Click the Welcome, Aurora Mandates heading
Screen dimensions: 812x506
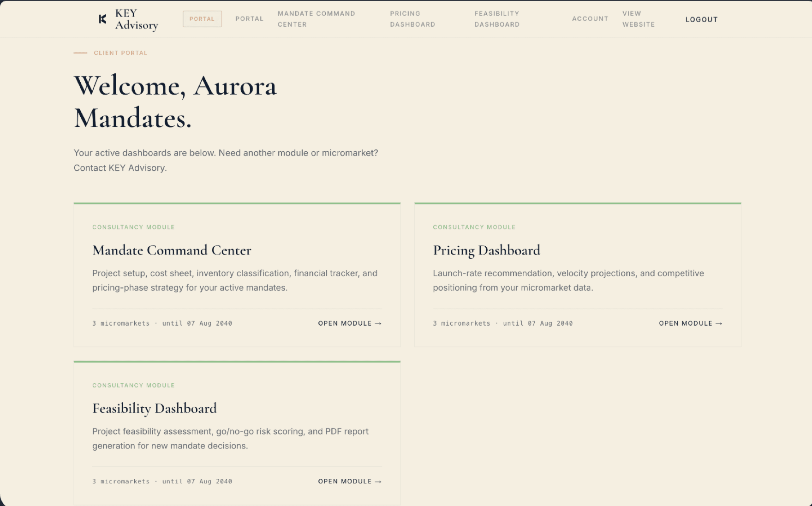tap(175, 102)
